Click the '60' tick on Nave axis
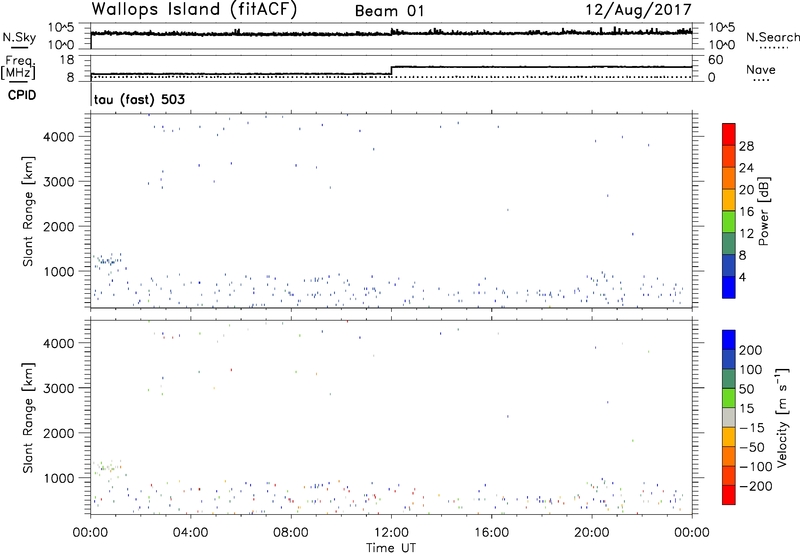Screen dimensions: 800x554 715,60
